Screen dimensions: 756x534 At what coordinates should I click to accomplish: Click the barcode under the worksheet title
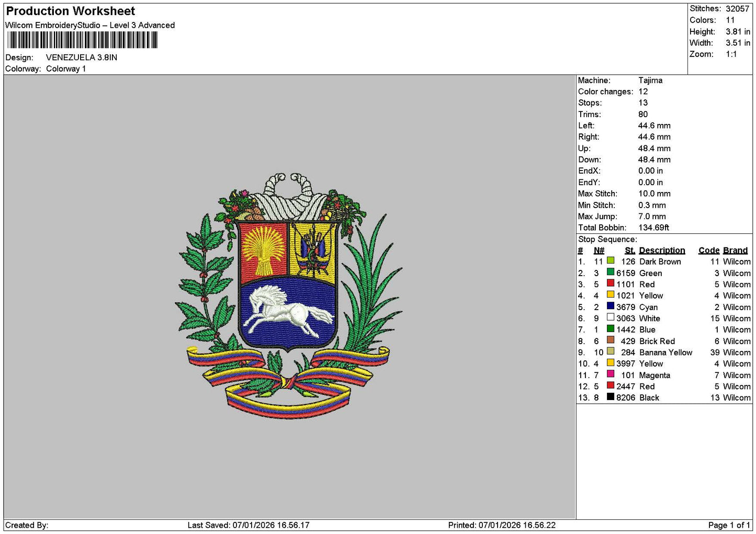click(x=82, y=40)
